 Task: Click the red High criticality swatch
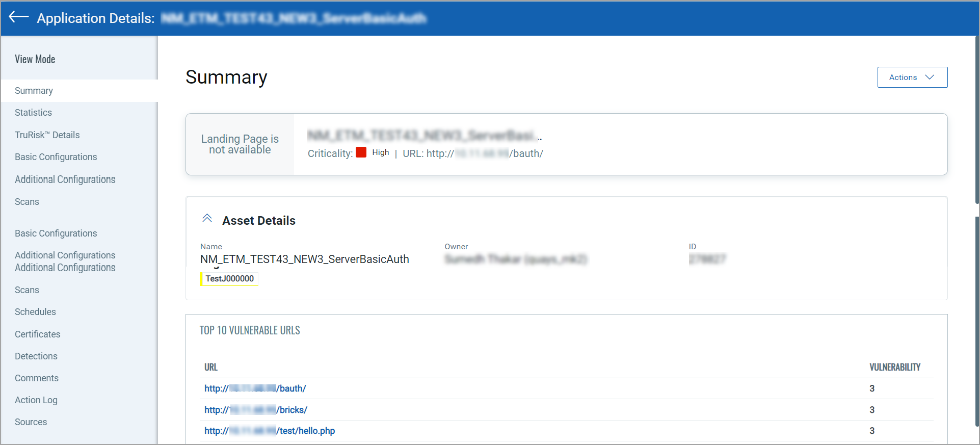pos(361,152)
